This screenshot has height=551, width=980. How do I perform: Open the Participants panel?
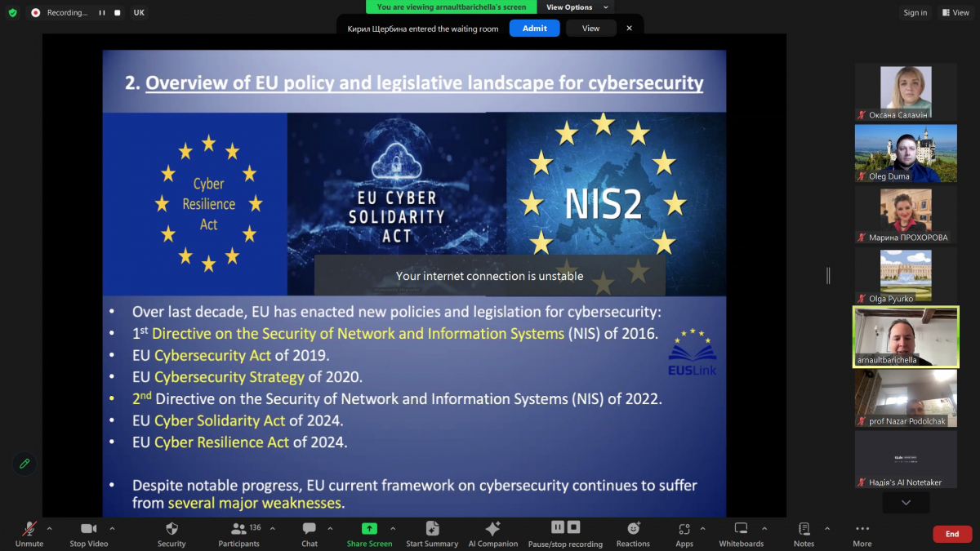[238, 534]
